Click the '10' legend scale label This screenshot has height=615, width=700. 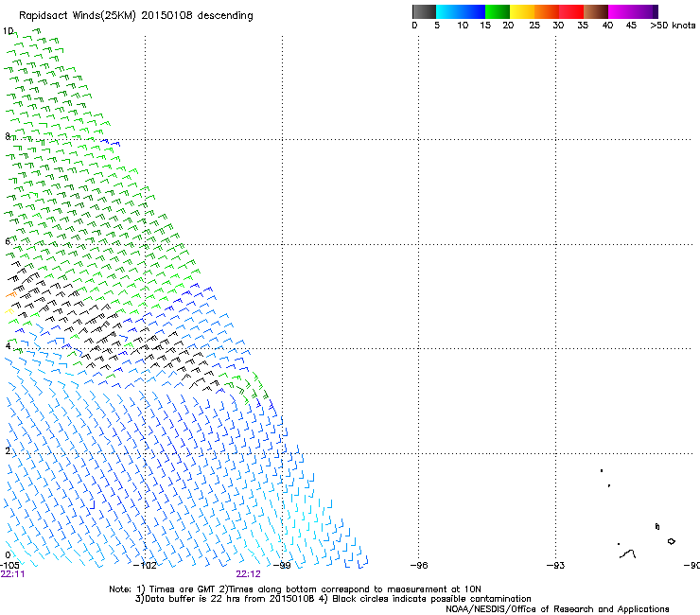tap(463, 26)
